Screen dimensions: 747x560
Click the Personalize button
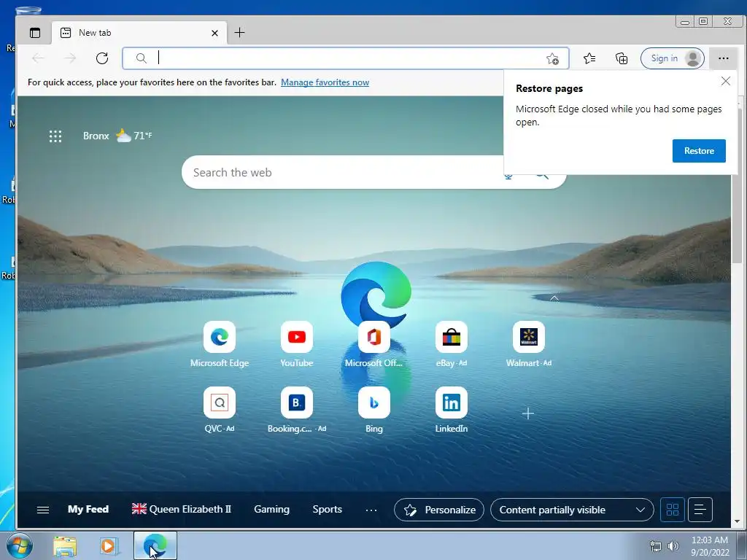pos(438,510)
